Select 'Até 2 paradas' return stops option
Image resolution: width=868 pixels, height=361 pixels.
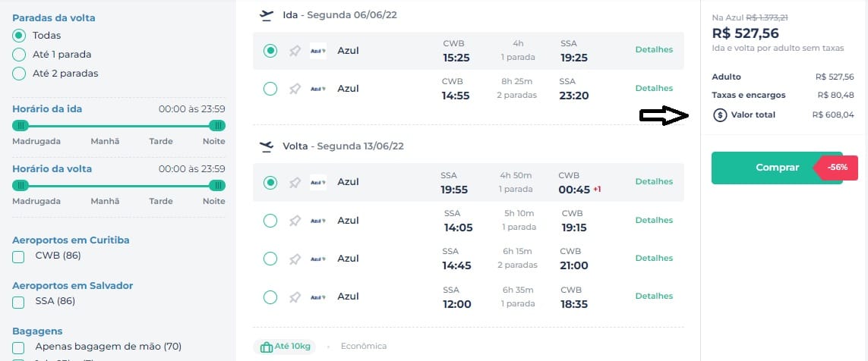click(19, 74)
